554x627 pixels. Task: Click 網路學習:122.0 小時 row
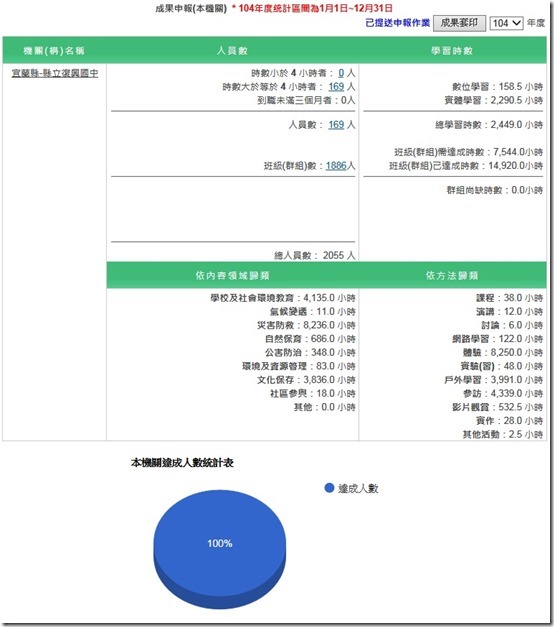tap(497, 339)
